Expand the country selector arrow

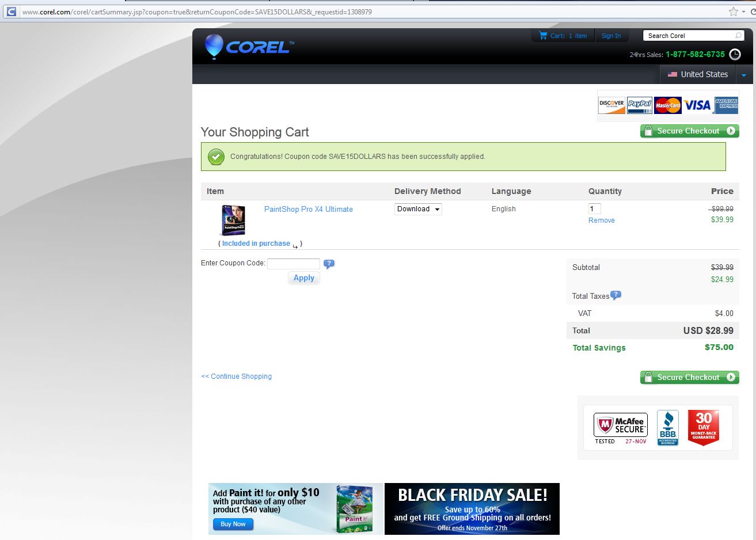[x=743, y=75]
